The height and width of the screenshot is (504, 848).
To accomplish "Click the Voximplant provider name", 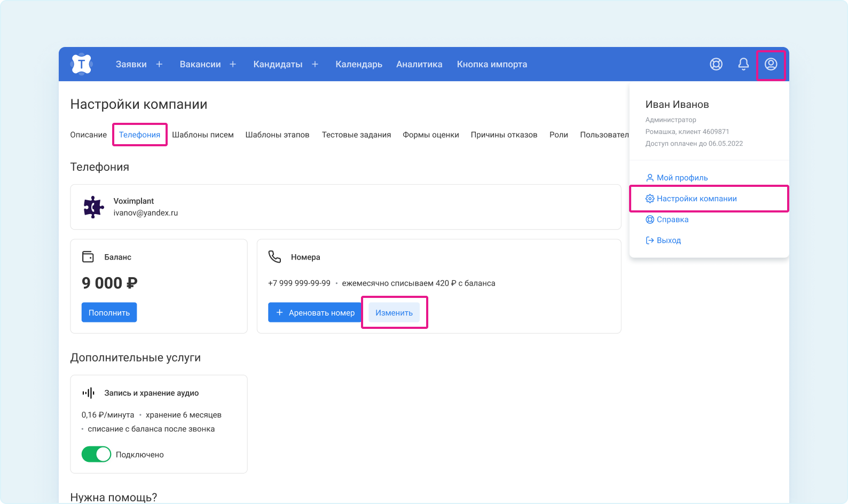I will click(x=134, y=201).
